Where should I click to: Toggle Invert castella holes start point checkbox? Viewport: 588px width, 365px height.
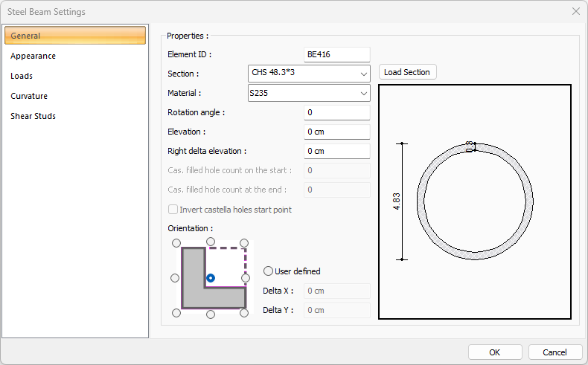(173, 210)
